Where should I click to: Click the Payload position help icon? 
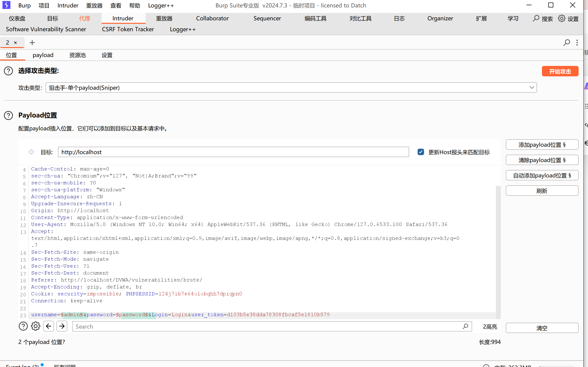click(8, 115)
